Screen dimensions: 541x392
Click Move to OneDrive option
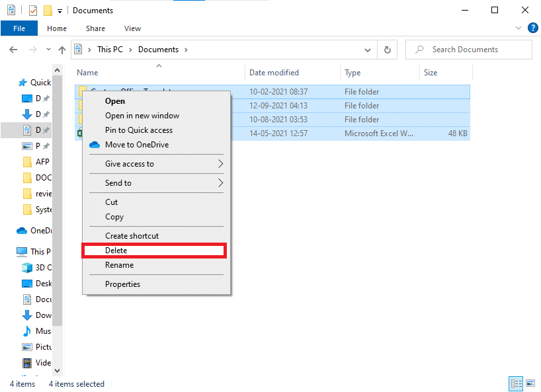point(136,145)
